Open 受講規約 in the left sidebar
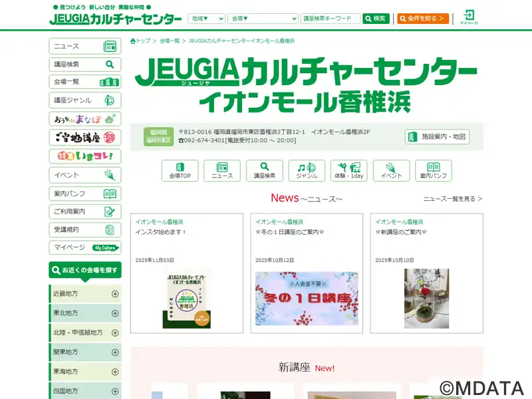This screenshot has width=532, height=399. pyautogui.click(x=85, y=229)
